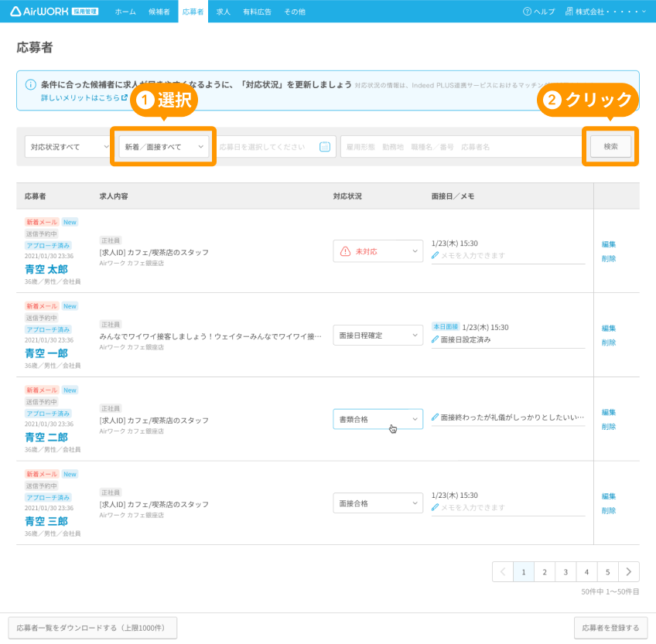Select the 応募者 tab
This screenshot has height=644, width=656.
pyautogui.click(x=193, y=12)
